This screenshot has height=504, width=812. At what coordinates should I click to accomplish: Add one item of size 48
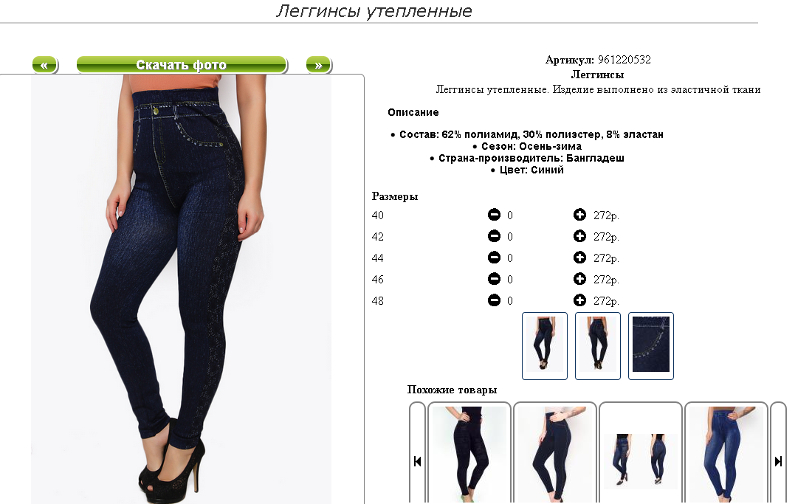point(579,300)
